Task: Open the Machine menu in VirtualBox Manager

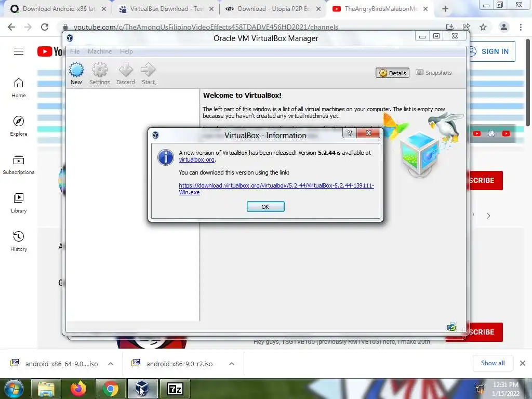Action: click(x=100, y=51)
